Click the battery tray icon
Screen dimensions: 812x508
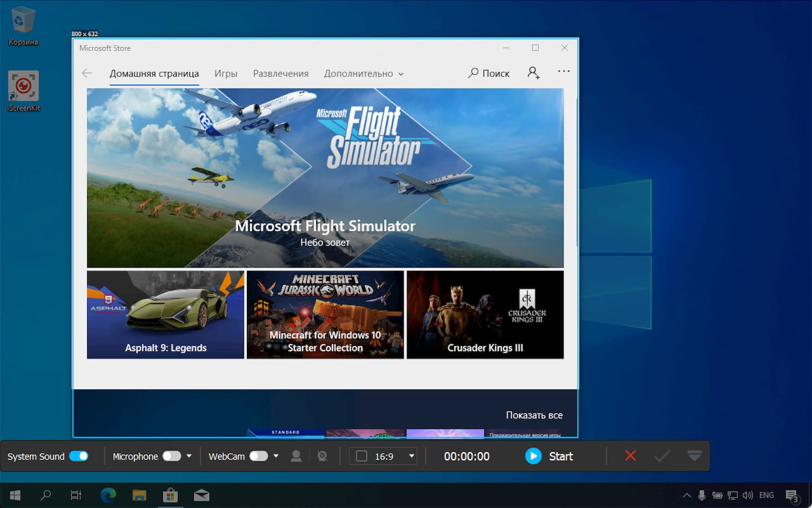coord(717,495)
